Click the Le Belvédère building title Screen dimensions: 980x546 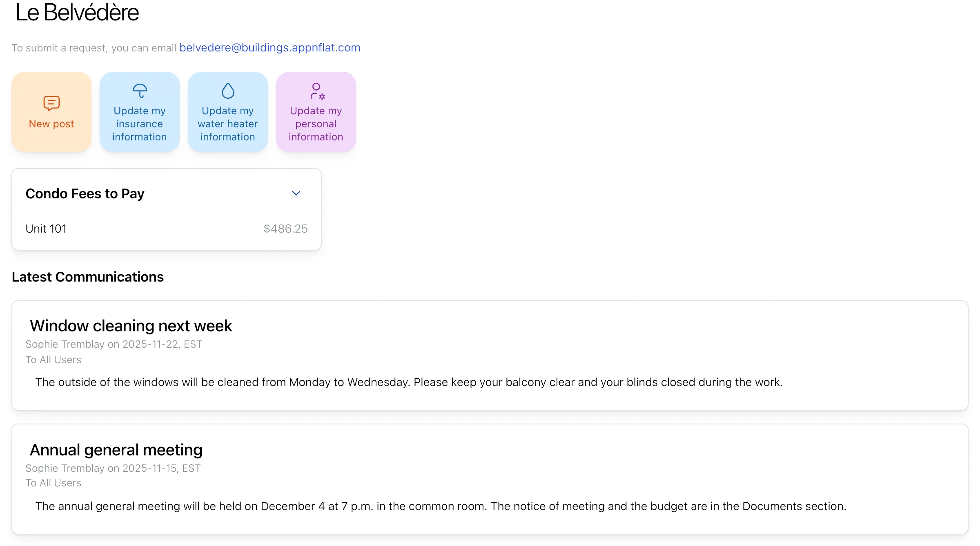pos(77,12)
